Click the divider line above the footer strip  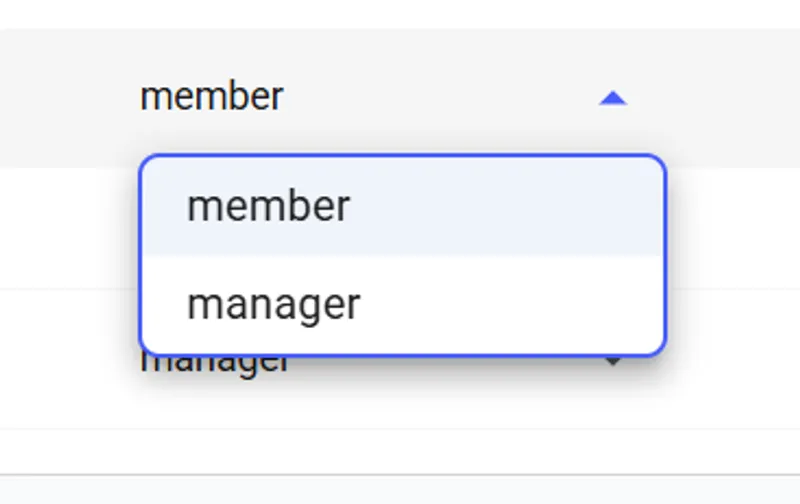click(400, 475)
